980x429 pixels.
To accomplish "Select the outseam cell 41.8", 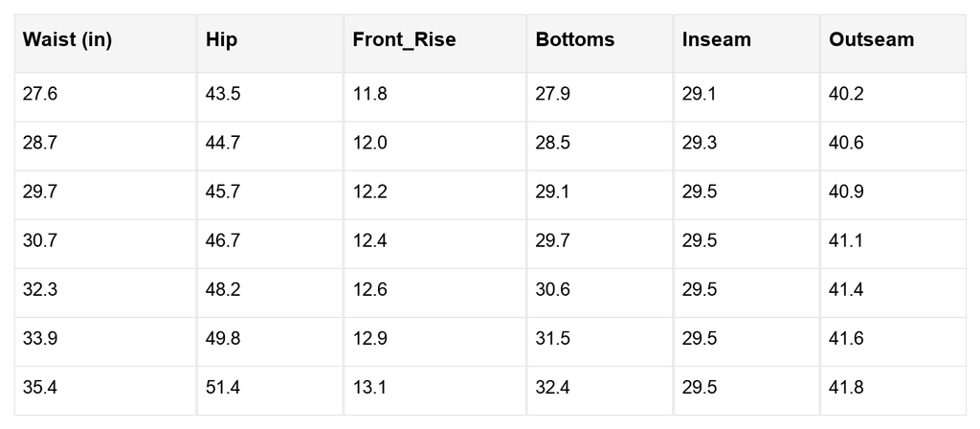I will [846, 388].
